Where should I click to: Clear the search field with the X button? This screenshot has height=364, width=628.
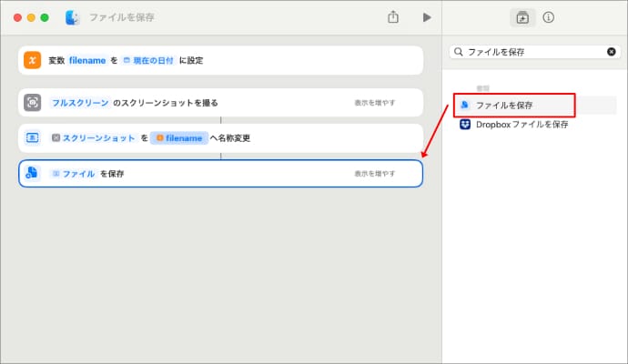(x=611, y=52)
